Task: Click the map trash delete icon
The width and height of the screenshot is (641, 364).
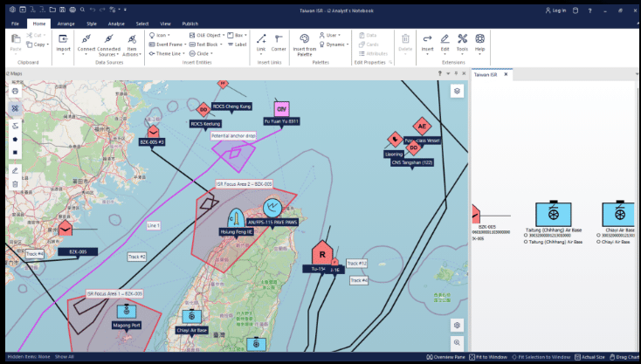Action: (x=15, y=184)
